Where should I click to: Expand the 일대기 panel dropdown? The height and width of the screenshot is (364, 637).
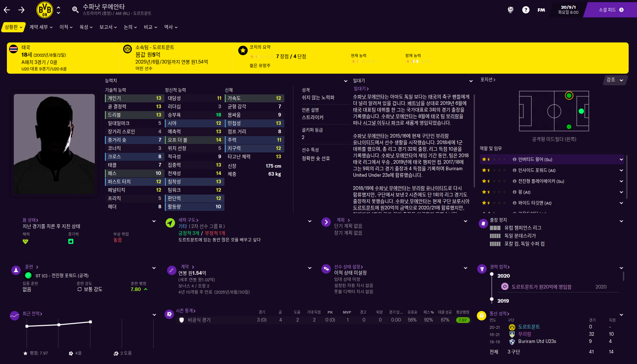pos(471,81)
